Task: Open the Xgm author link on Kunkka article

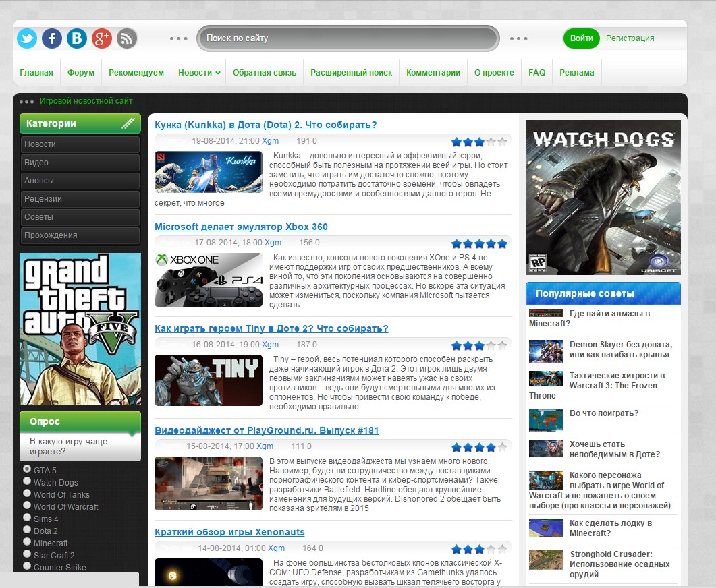Action: coord(271,141)
